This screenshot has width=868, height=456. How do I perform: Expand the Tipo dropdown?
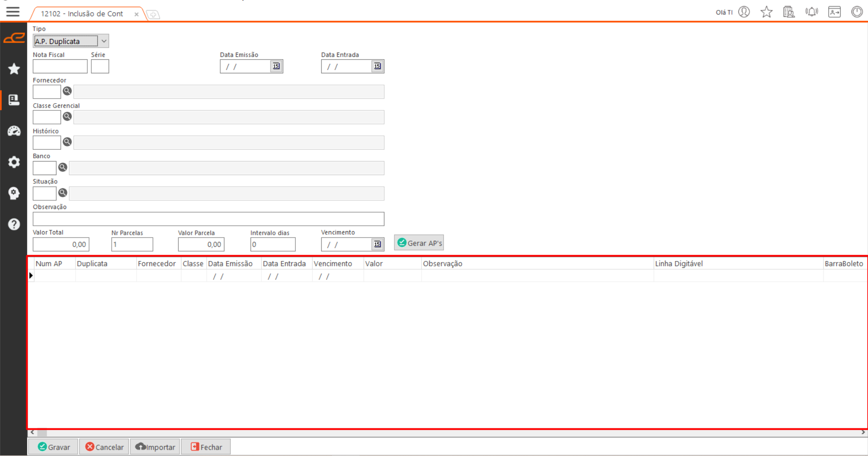click(104, 41)
